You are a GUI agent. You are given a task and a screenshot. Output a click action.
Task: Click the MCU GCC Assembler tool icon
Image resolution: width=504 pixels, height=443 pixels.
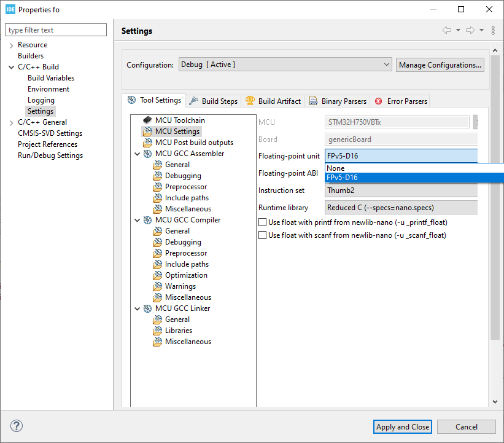pos(147,154)
